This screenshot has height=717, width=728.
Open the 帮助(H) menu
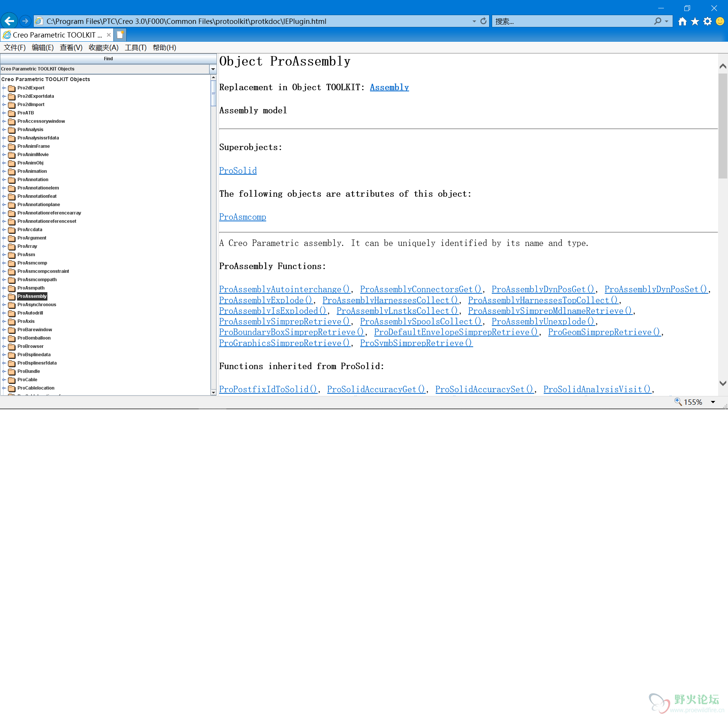164,47
